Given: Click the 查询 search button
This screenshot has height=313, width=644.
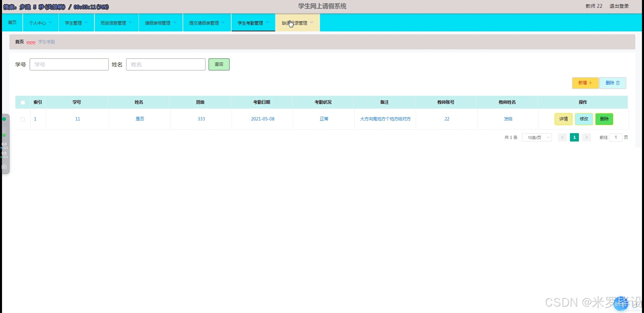Looking at the screenshot, I should click(219, 64).
